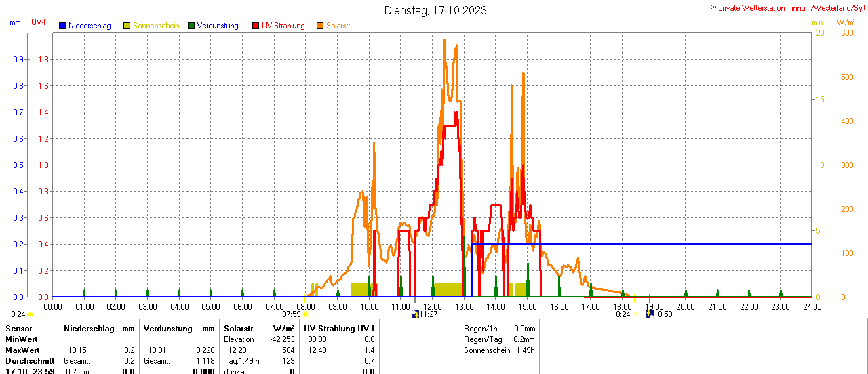
Task: Select the UV-Strahlung legend label at top
Action: (283, 26)
